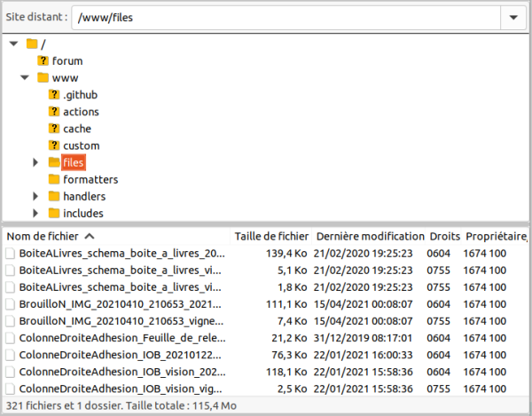The width and height of the screenshot is (532, 416).
Task: Sort by Taille de fichier column
Action: click(x=271, y=237)
